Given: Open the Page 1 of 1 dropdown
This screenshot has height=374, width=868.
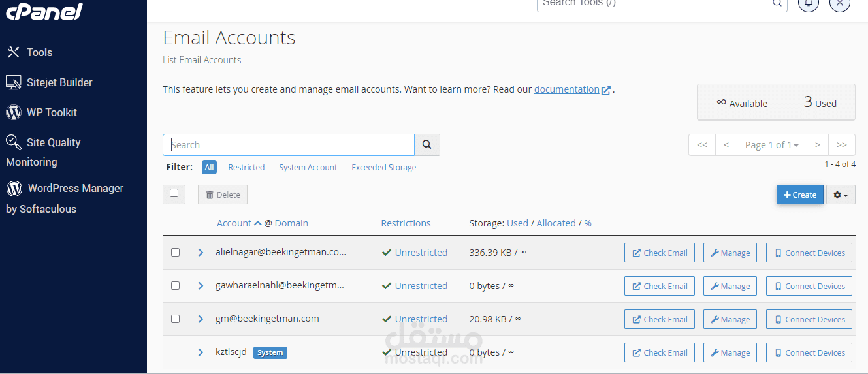Looking at the screenshot, I should click(x=772, y=145).
